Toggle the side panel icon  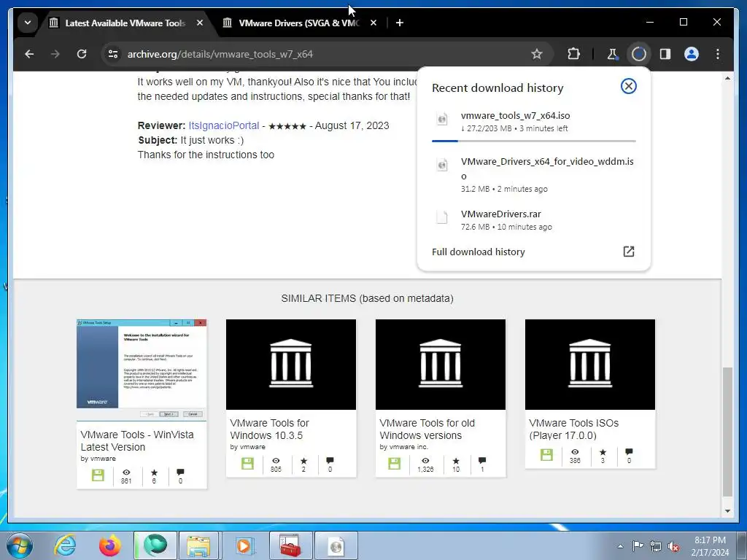(665, 54)
